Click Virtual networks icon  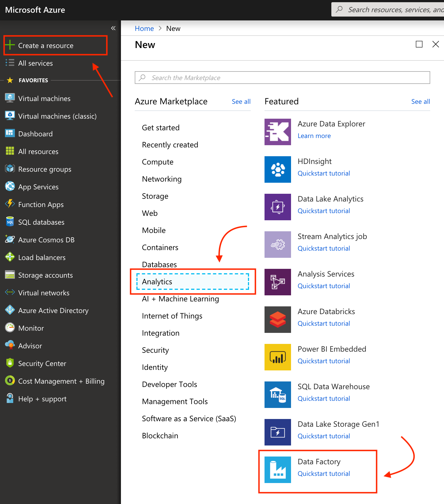click(10, 292)
